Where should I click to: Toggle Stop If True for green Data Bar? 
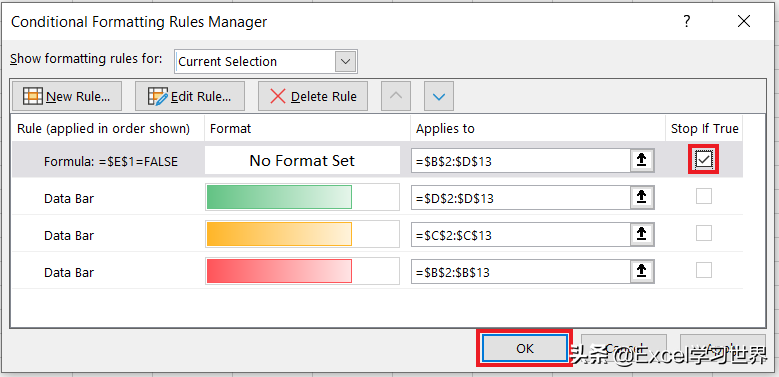pos(703,196)
